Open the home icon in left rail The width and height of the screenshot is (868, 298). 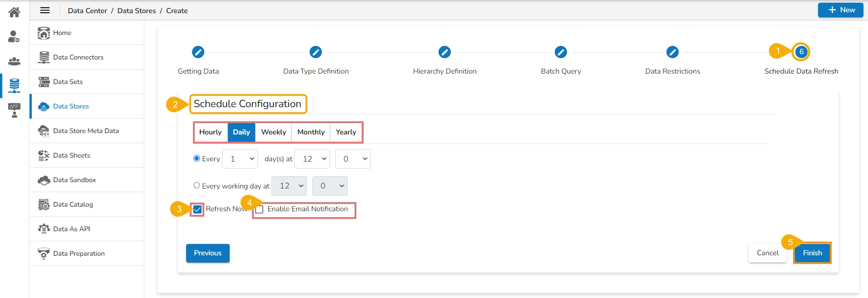click(x=15, y=12)
